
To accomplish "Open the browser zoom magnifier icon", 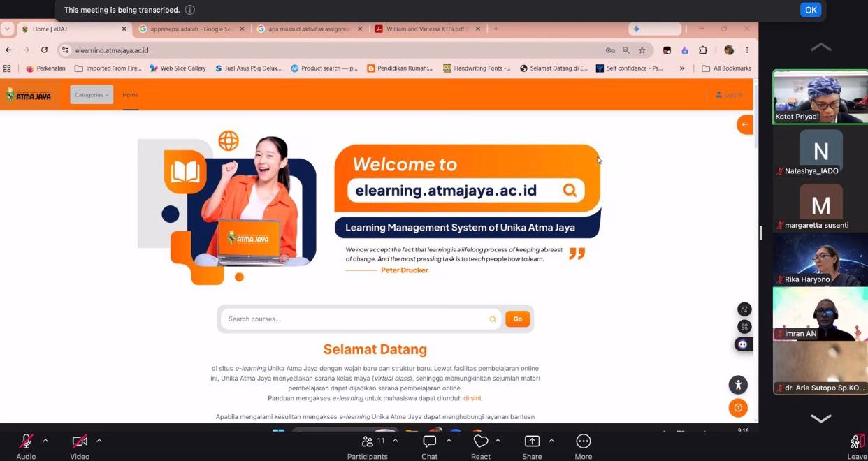I will [626, 50].
